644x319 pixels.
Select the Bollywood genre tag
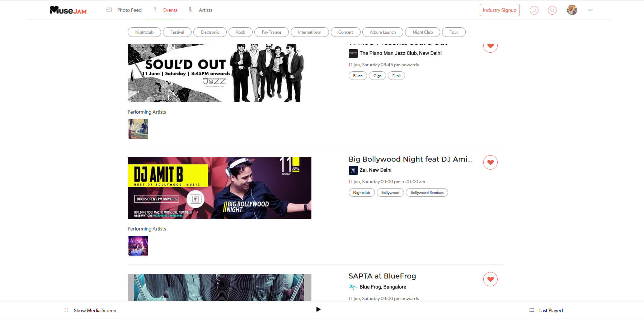click(x=390, y=192)
